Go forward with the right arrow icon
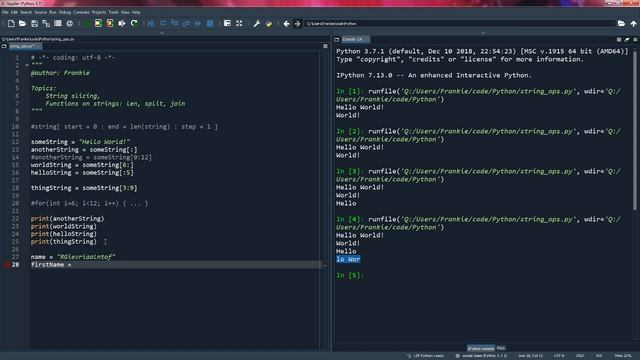The width and height of the screenshot is (640, 360). [298, 24]
